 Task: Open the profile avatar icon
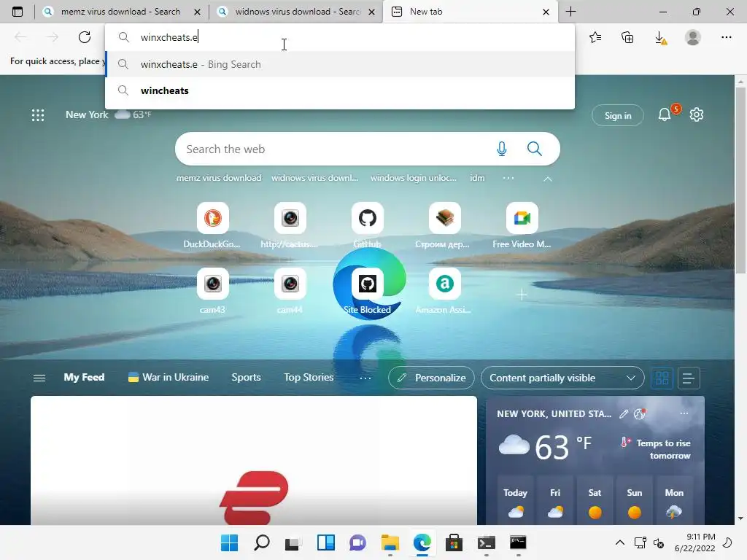coord(693,37)
